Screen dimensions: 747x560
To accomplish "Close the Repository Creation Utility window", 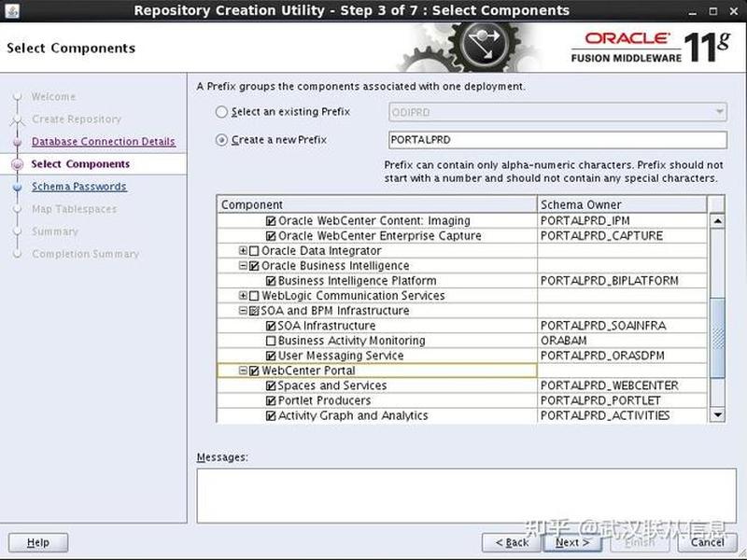I will click(734, 11).
